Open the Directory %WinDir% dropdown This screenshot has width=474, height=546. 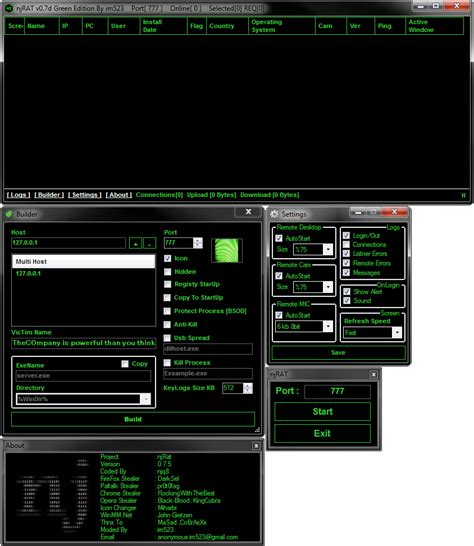click(146, 399)
